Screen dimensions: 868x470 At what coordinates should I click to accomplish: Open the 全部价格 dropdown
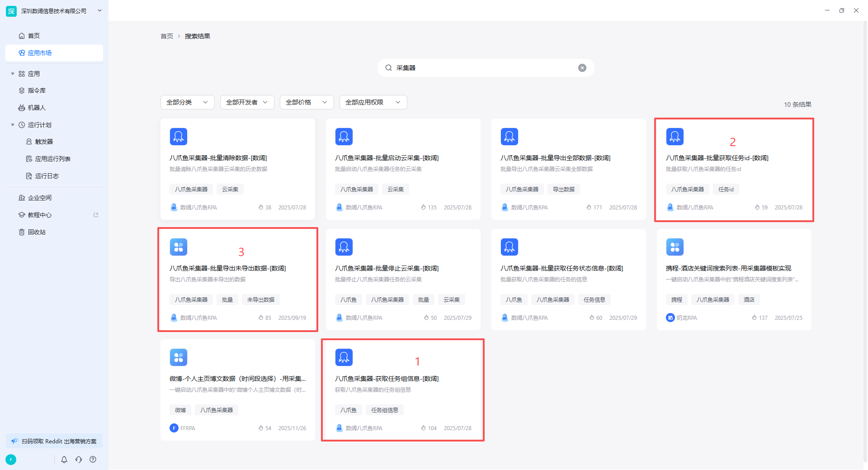(x=307, y=102)
